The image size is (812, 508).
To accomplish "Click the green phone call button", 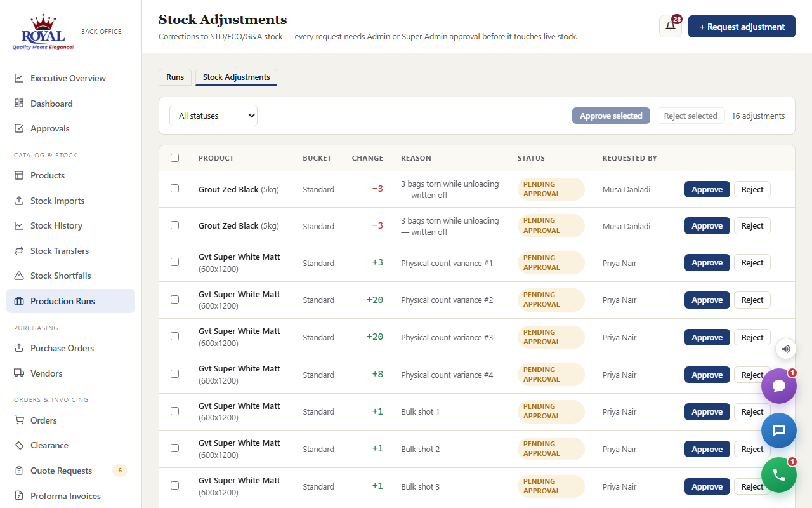I will click(779, 475).
